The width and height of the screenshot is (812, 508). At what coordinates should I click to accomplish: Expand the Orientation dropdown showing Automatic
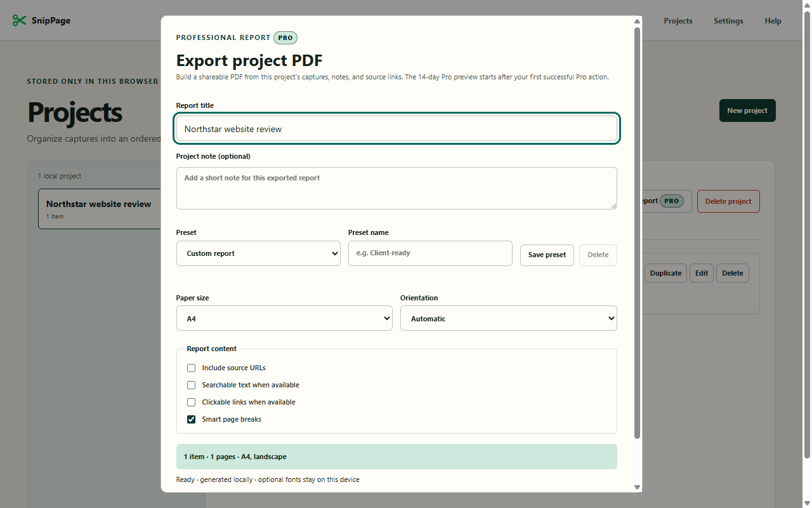tap(509, 318)
